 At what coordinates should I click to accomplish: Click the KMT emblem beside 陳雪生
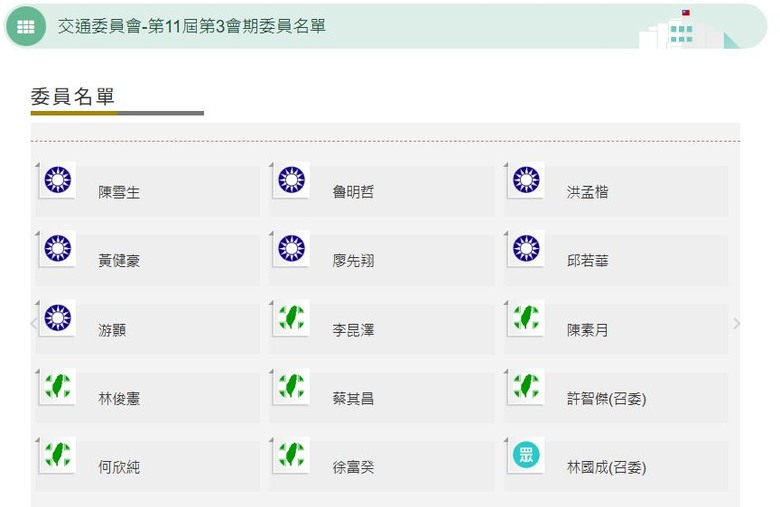(x=58, y=180)
